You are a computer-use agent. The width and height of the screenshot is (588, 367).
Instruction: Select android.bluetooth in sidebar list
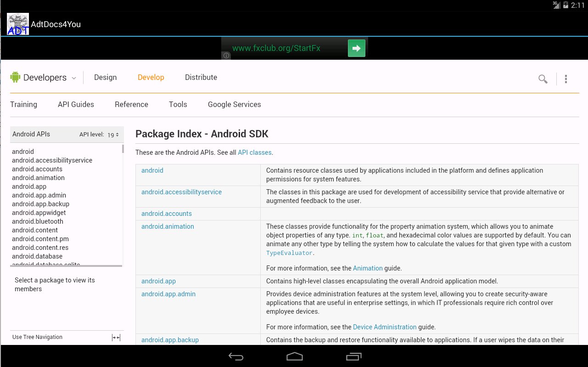(x=38, y=221)
